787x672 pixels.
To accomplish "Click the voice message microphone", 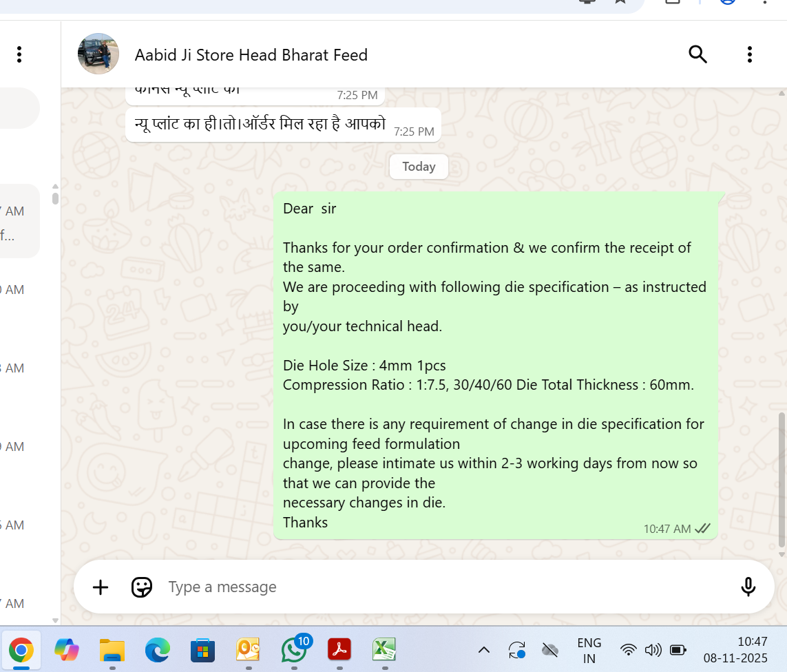I will [x=748, y=586].
